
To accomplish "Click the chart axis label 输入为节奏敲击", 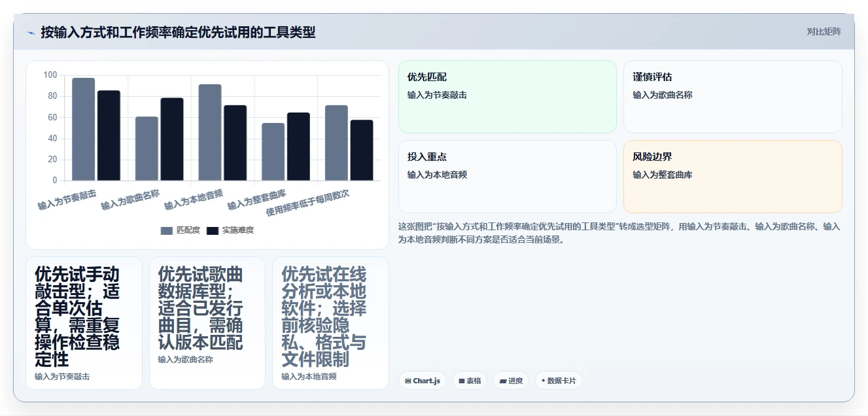I will (x=67, y=199).
